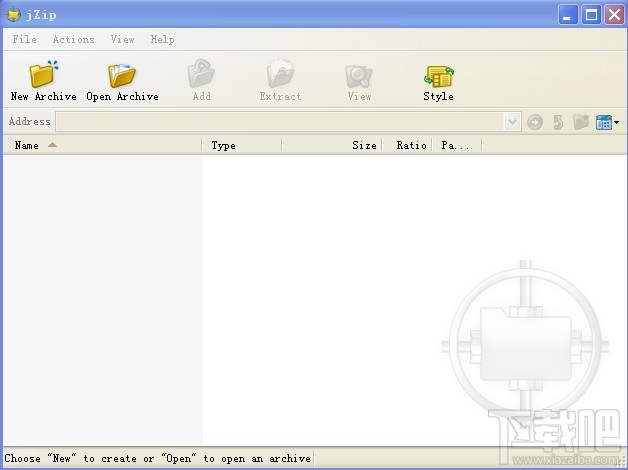Sort by the Size column header
628x470 pixels.
(x=332, y=145)
